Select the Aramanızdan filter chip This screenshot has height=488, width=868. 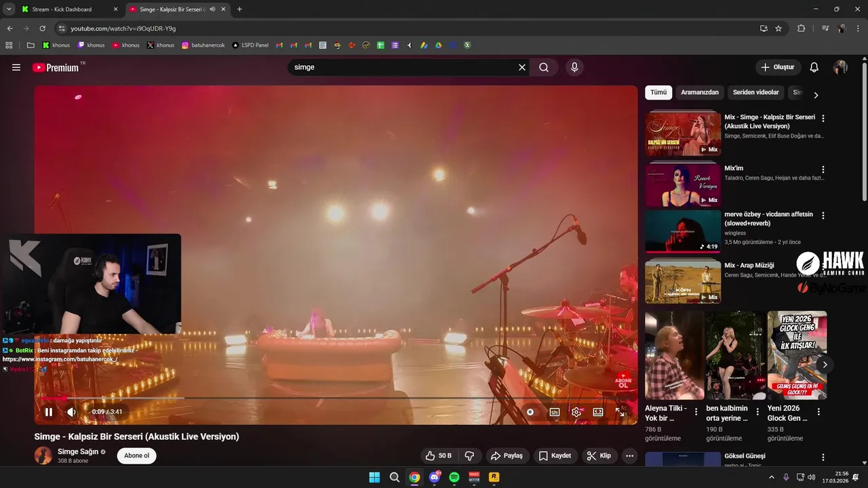pos(700,93)
